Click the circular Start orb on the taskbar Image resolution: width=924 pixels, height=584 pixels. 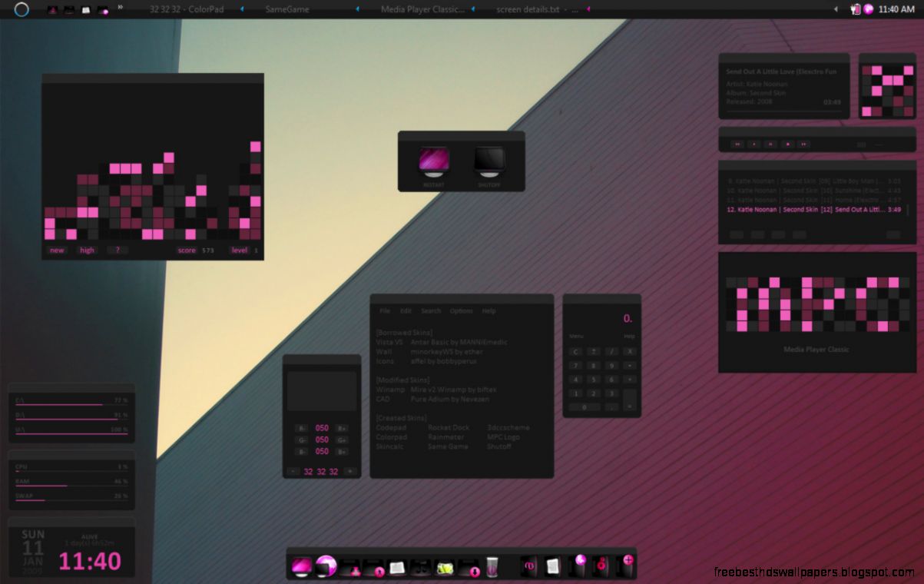[23, 10]
